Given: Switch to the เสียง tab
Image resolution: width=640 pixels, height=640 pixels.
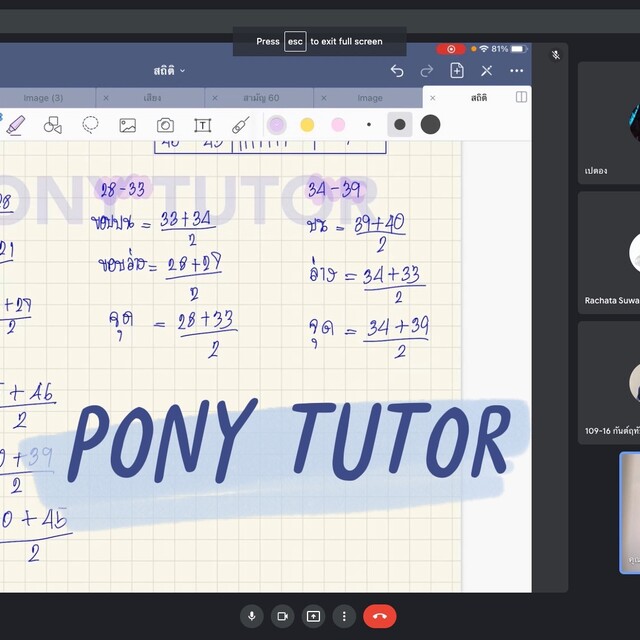Looking at the screenshot, I should (152, 98).
